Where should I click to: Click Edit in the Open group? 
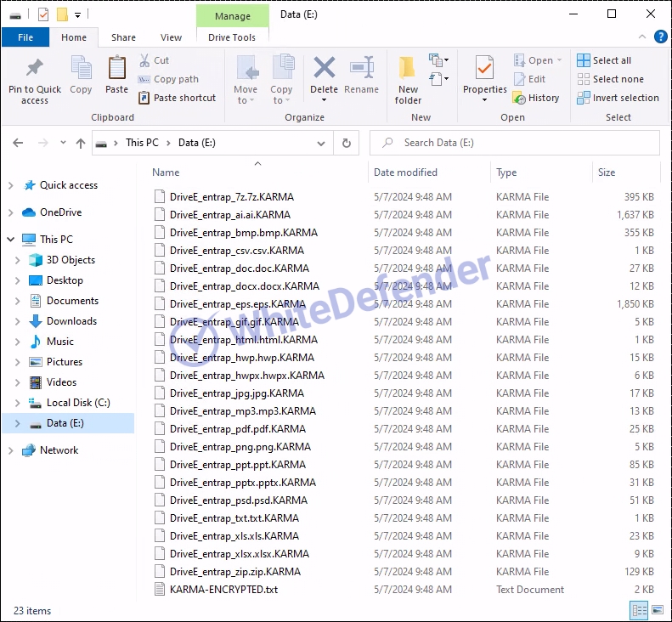pos(530,79)
